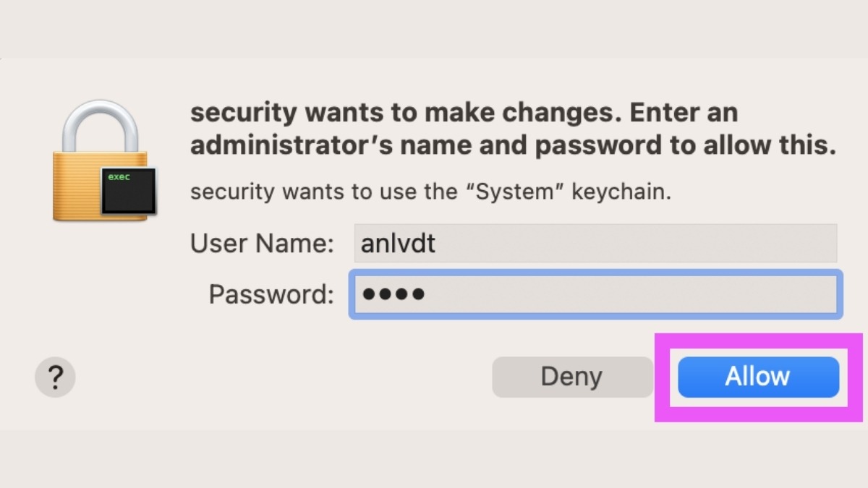This screenshot has width=868, height=488.
Task: Click the username text anlvdt
Action: [398, 243]
